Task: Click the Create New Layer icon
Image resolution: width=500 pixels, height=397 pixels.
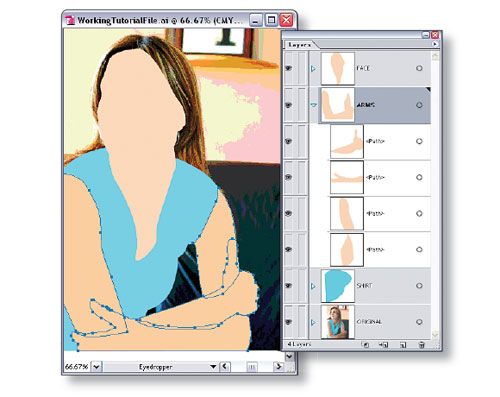Action: click(403, 345)
